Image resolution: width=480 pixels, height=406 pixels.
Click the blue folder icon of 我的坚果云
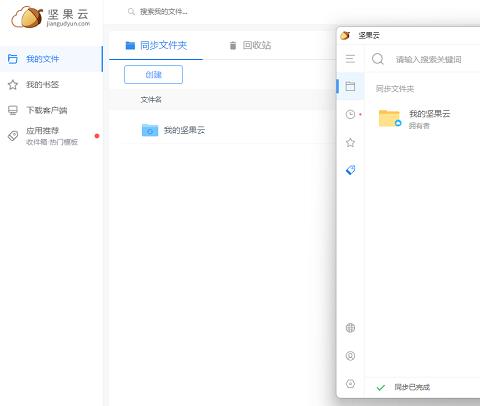[x=150, y=130]
